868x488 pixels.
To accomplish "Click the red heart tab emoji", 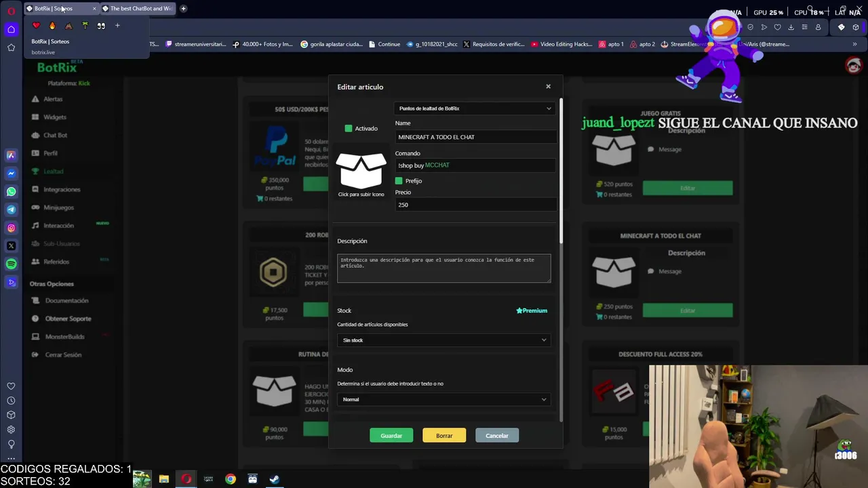I will (36, 26).
